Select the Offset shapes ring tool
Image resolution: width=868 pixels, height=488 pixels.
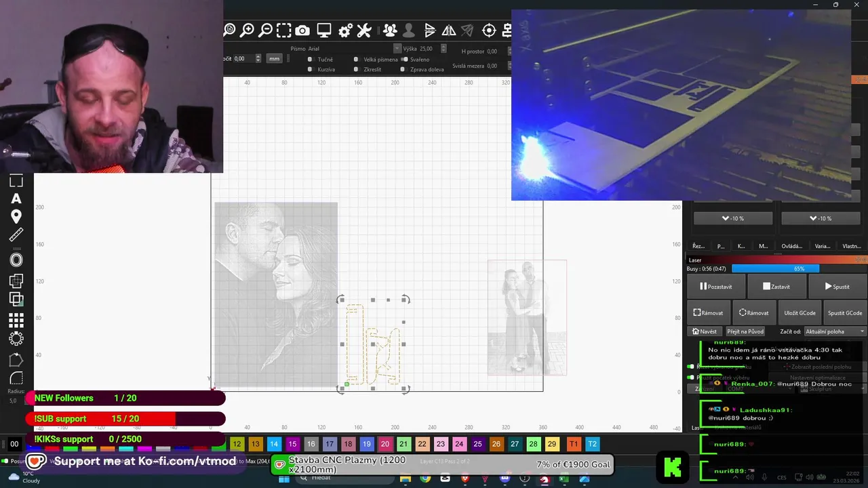[x=16, y=260]
